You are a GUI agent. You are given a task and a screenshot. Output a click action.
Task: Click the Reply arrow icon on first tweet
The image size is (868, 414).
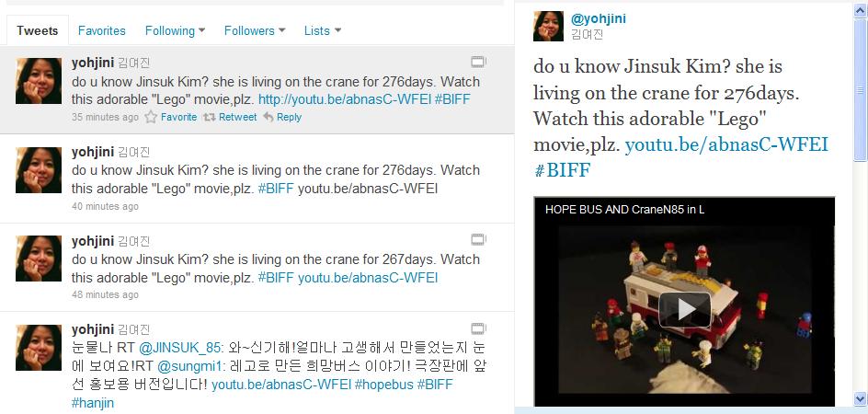268,117
